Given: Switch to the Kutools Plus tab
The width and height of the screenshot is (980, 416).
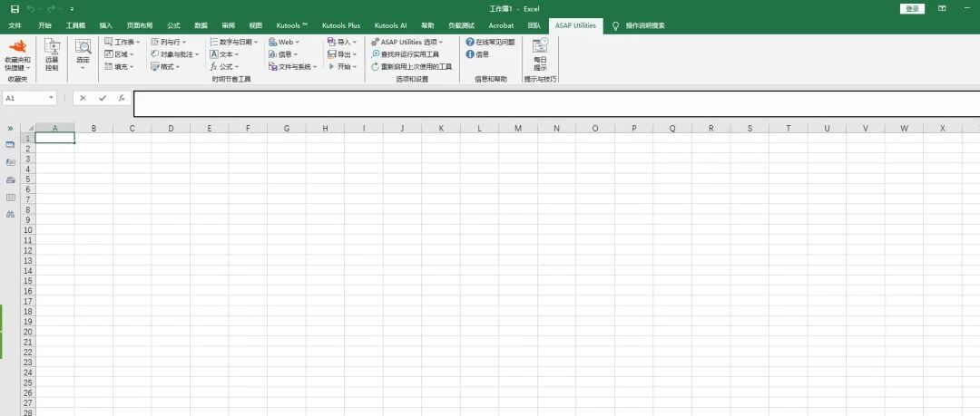Looking at the screenshot, I should click(341, 25).
